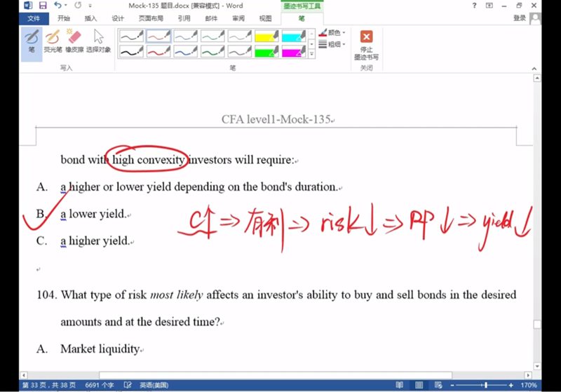Pick the thick black pen style, bottom row
561x392 pixels.
point(131,51)
